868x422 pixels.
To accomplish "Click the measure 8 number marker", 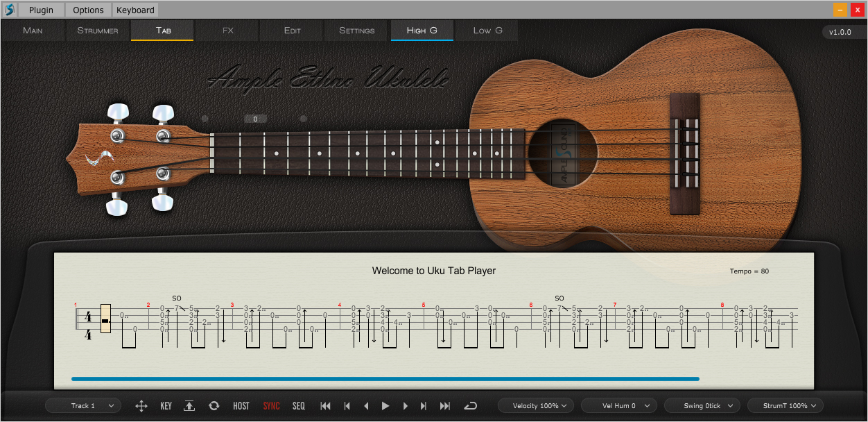I will 722,305.
